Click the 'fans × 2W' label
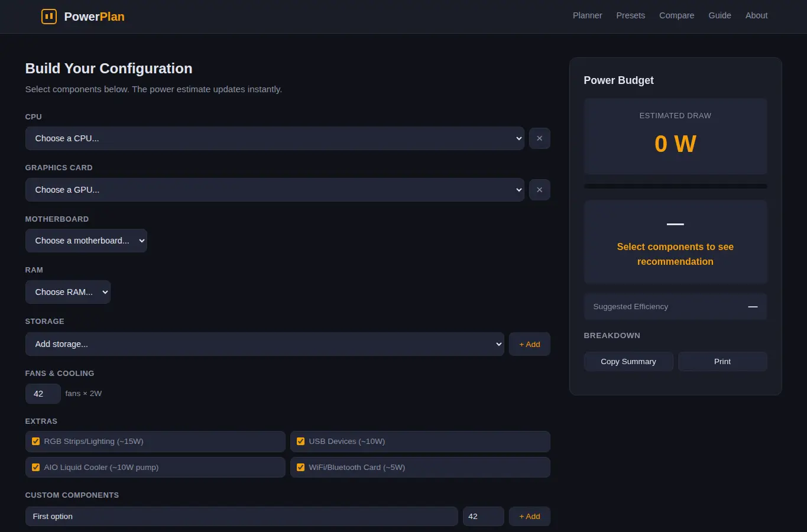The width and height of the screenshot is (807, 532). (x=83, y=394)
